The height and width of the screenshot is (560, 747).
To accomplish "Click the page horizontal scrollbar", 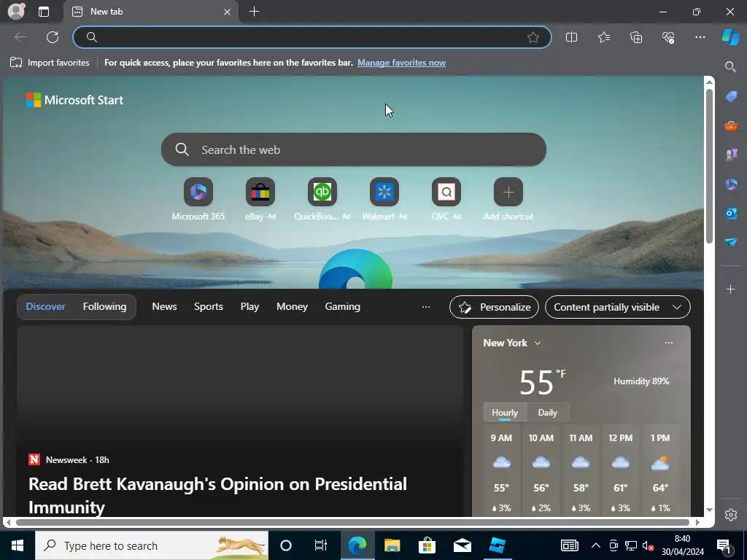I will click(x=352, y=522).
